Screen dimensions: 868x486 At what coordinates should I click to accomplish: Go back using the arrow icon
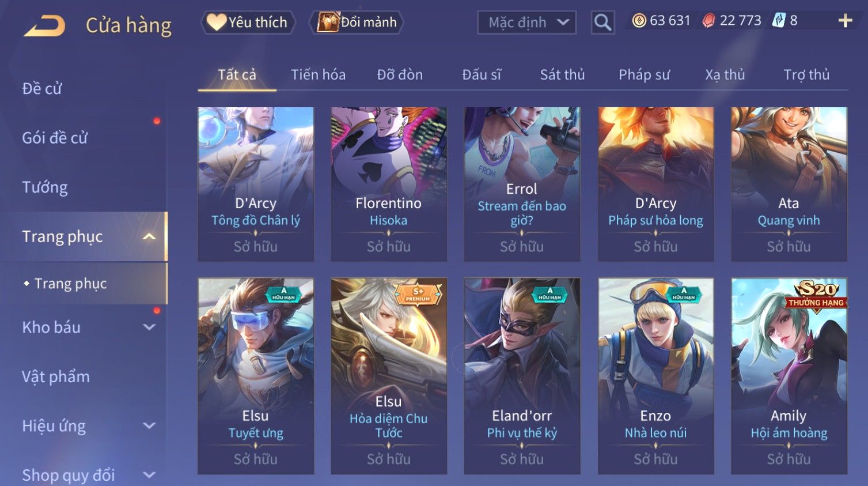[x=44, y=25]
